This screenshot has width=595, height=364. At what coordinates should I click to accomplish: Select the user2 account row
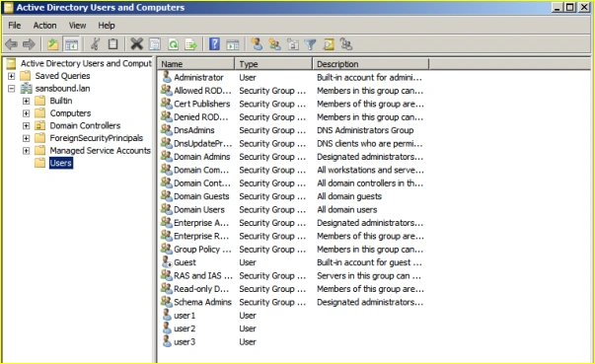tap(292, 328)
